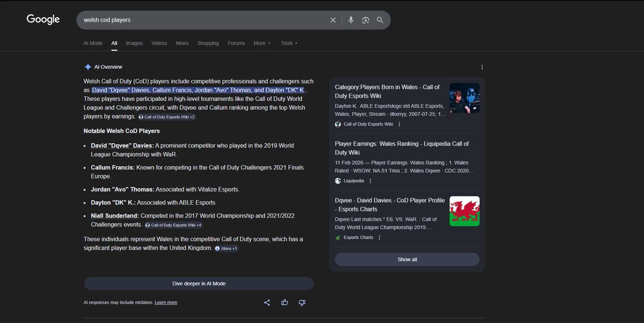Open Category:Players Born in Wales wiki result
The image size is (644, 323).
[x=387, y=91]
